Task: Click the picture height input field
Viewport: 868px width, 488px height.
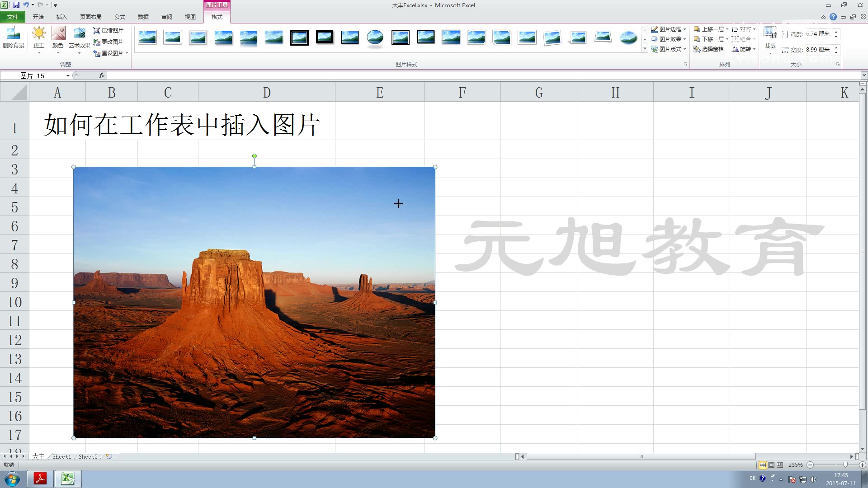Action: [818, 34]
